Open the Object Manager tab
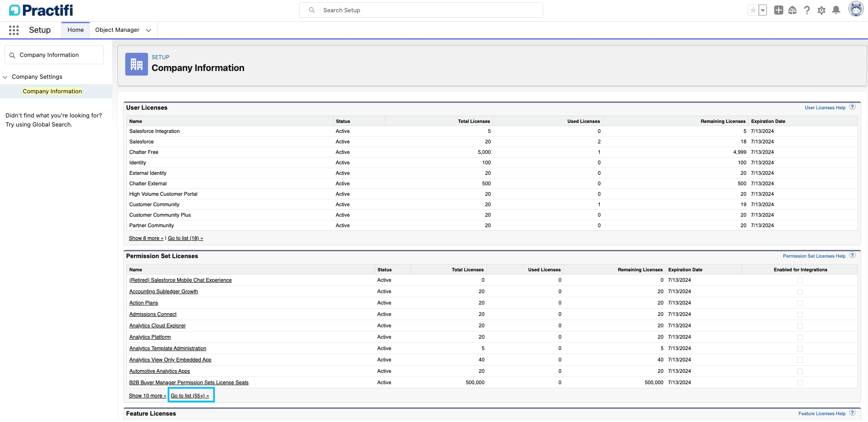 tap(117, 30)
